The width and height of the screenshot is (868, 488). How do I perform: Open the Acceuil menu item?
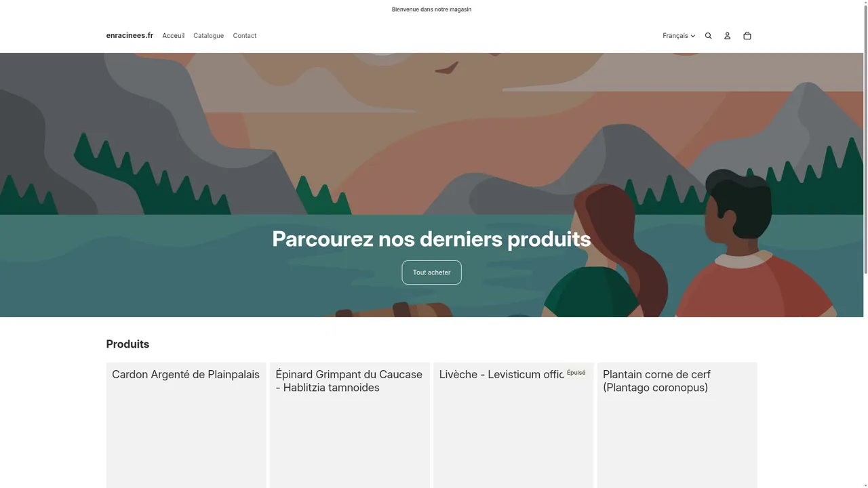coord(173,36)
